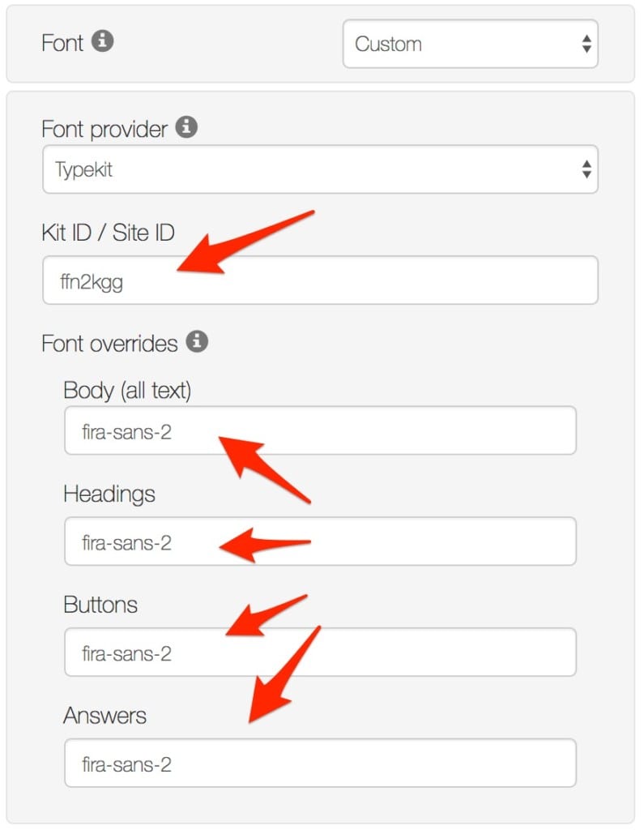Click the Body (all text) font input
The width and height of the screenshot is (644, 830).
click(320, 431)
